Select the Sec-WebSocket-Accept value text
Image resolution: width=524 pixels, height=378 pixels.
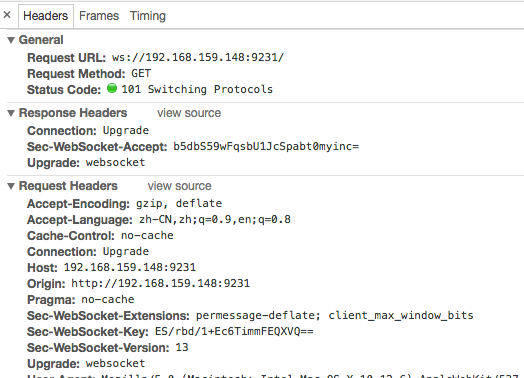pyautogui.click(x=266, y=146)
